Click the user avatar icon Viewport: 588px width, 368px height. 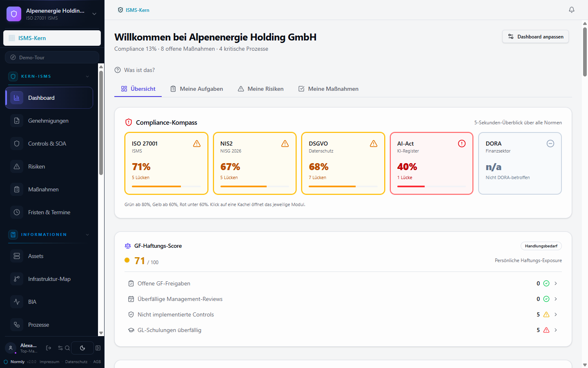pos(11,348)
